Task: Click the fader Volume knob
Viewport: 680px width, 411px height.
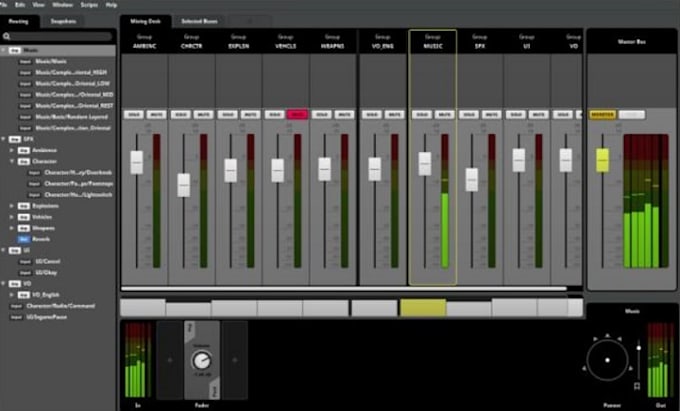Action: click(x=202, y=360)
